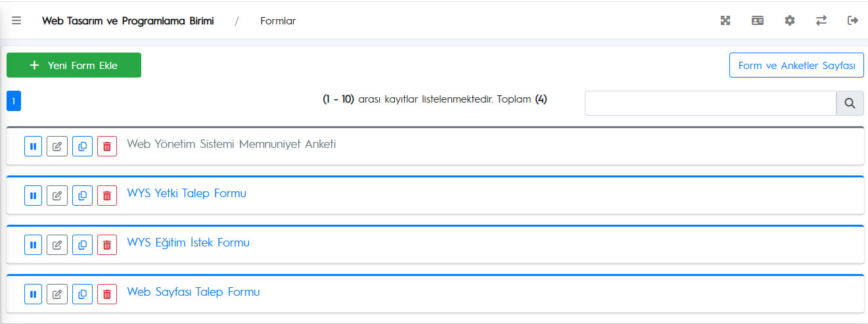Edit the WYS Eğitim İstek Formu
Screen dimensions: 868x324
[x=57, y=244]
